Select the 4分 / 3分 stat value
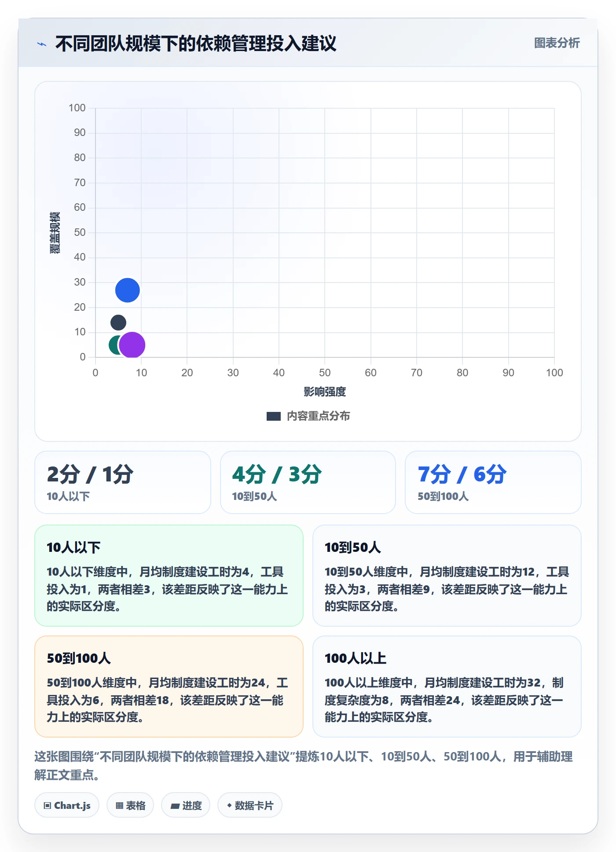616x852 pixels. pos(277,474)
